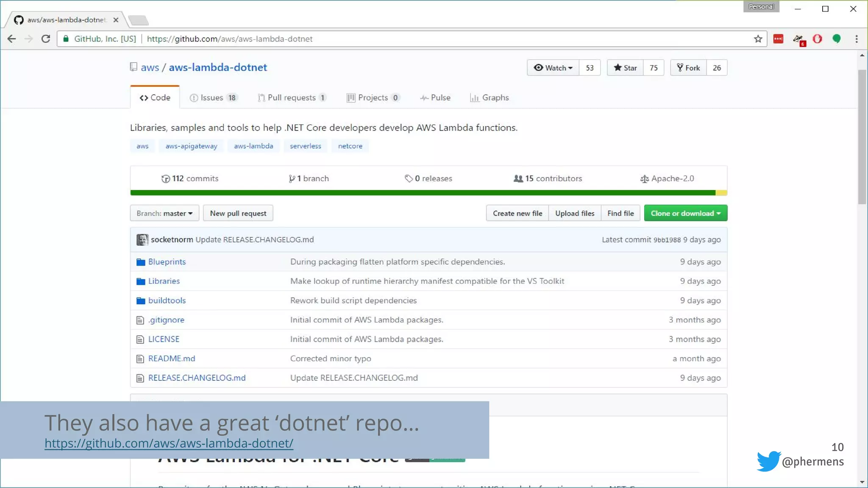Open the README.md file
The height and width of the screenshot is (488, 868).
[172, 358]
